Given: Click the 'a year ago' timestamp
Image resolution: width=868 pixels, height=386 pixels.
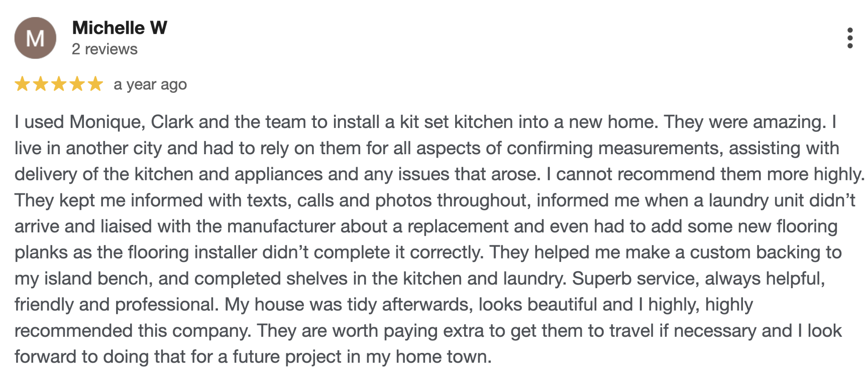Looking at the screenshot, I should (150, 85).
